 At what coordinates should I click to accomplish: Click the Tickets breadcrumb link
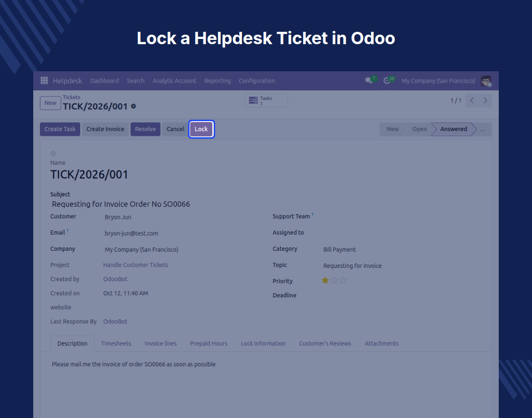point(72,97)
